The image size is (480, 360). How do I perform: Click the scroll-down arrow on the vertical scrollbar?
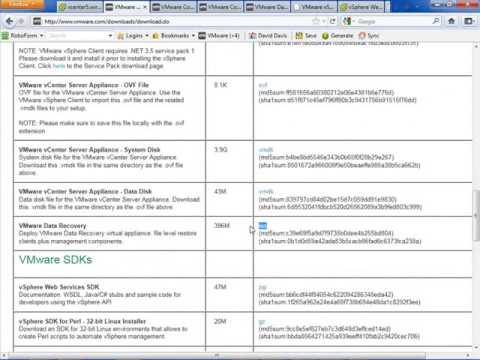click(476, 347)
